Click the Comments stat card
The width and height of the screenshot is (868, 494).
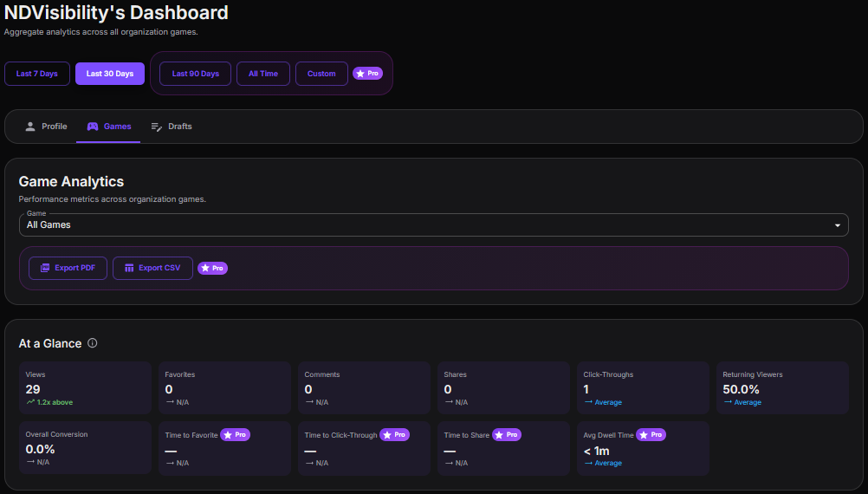pos(364,387)
